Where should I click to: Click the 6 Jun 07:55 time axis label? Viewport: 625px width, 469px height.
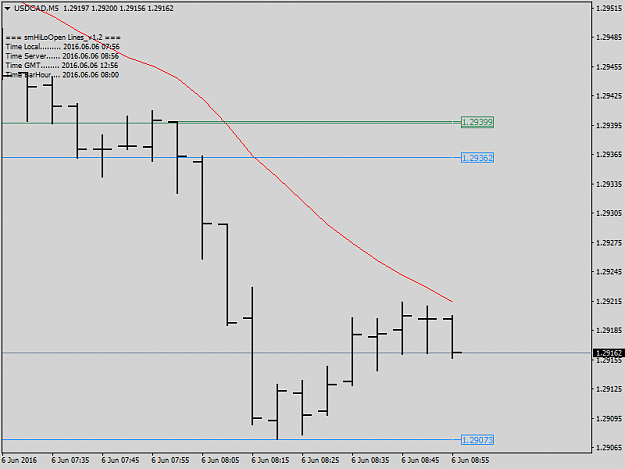(170, 460)
